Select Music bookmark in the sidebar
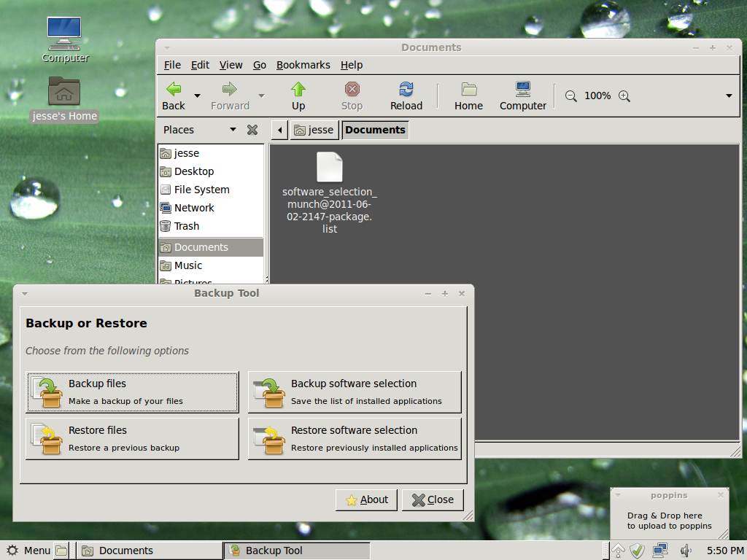The width and height of the screenshot is (747, 560). (x=211, y=265)
